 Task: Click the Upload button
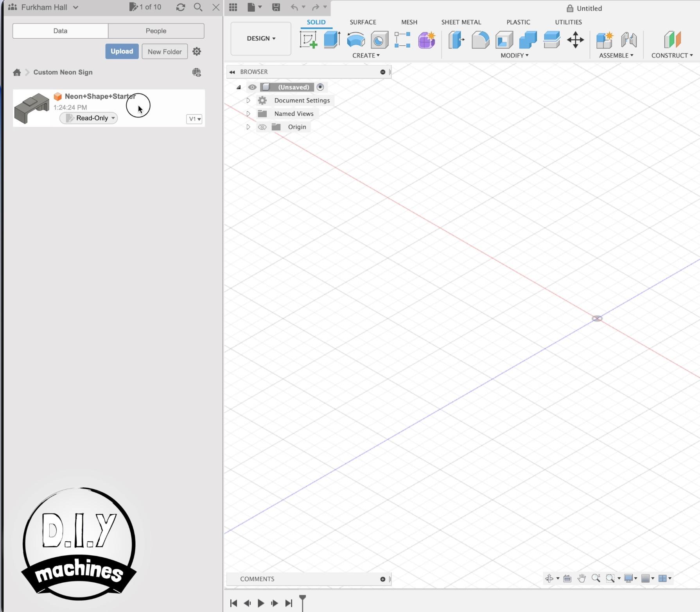tap(122, 51)
